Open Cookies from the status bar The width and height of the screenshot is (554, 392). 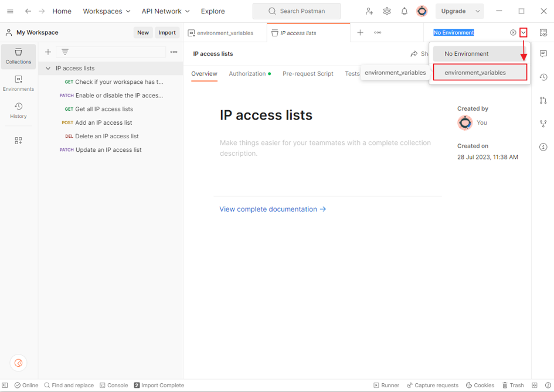tap(480, 386)
